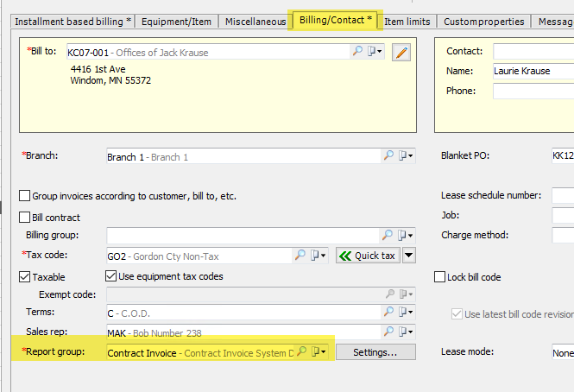Click the Billing group search magnifier
The height and width of the screenshot is (392, 574).
388,235
